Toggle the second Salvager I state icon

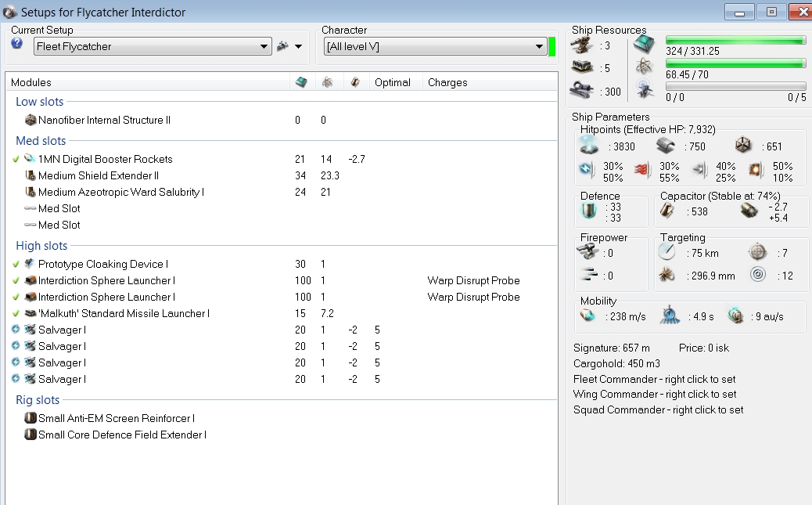(16, 346)
